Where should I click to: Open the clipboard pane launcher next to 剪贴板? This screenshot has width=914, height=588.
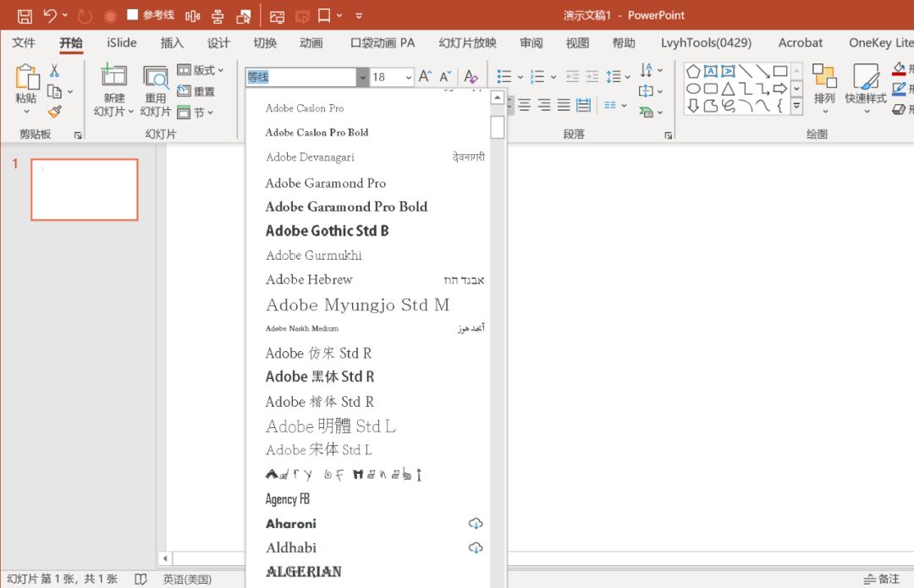coord(78,135)
